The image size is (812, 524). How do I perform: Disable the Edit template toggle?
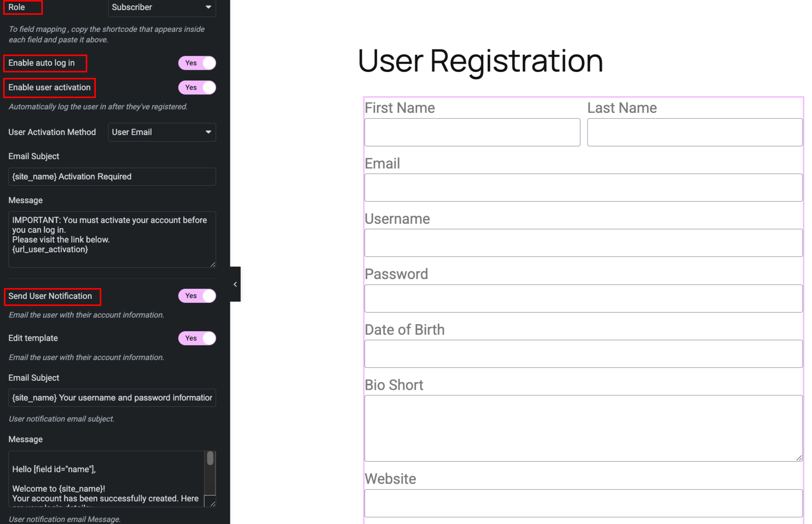197,338
